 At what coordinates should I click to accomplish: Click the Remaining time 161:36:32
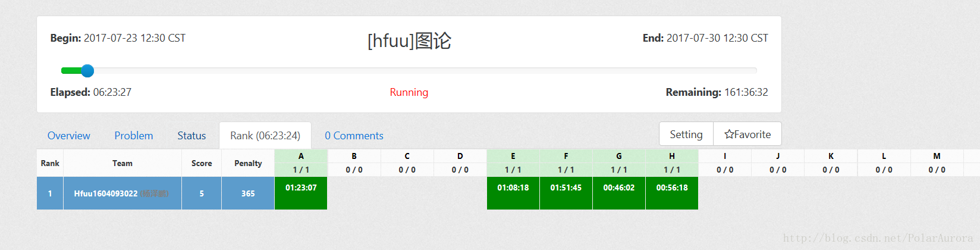pyautogui.click(x=746, y=92)
